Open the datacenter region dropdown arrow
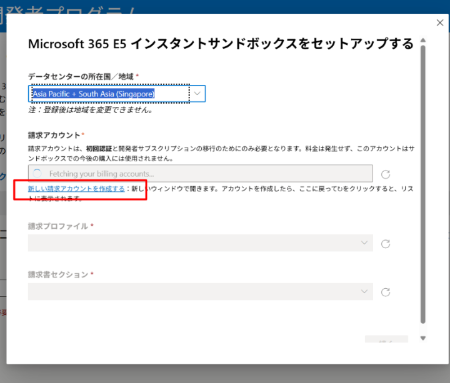 [x=197, y=94]
